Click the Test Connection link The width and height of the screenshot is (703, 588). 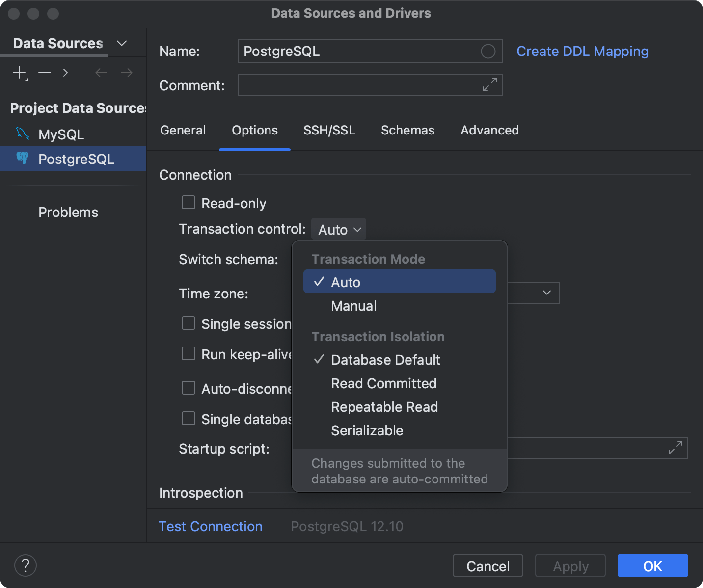tap(210, 526)
